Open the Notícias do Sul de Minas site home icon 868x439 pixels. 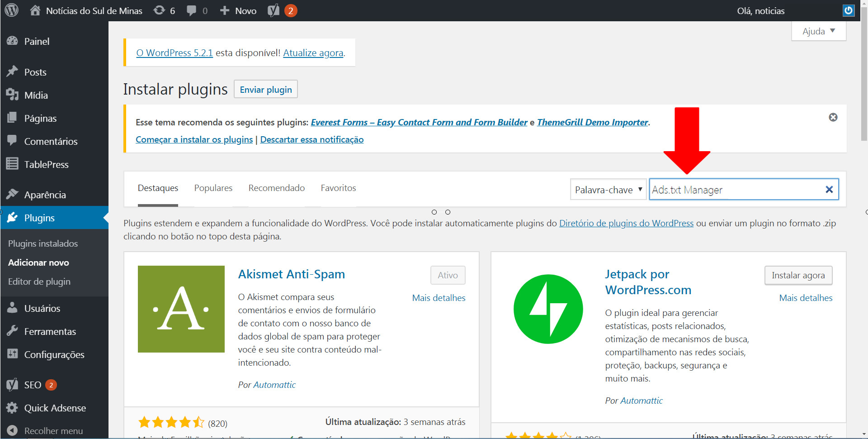coord(35,10)
